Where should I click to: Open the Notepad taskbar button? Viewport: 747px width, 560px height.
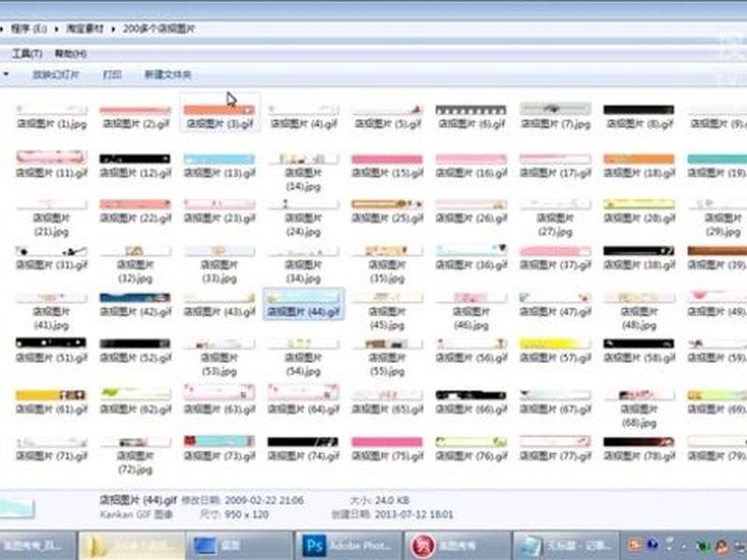[x=566, y=546]
